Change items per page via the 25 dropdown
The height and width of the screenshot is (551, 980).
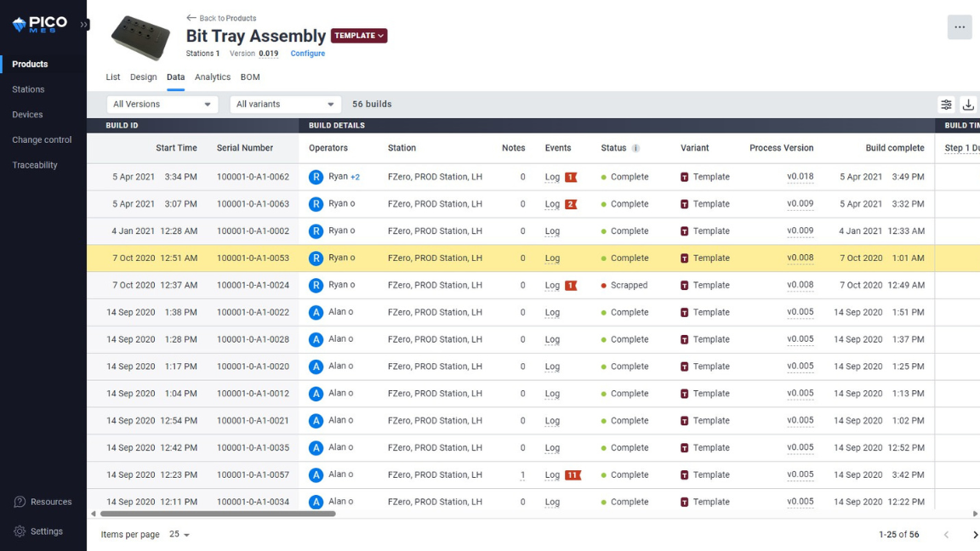point(177,535)
